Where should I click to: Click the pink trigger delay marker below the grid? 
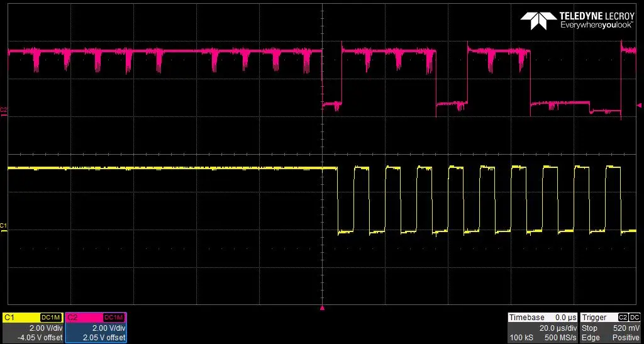pos(322,308)
